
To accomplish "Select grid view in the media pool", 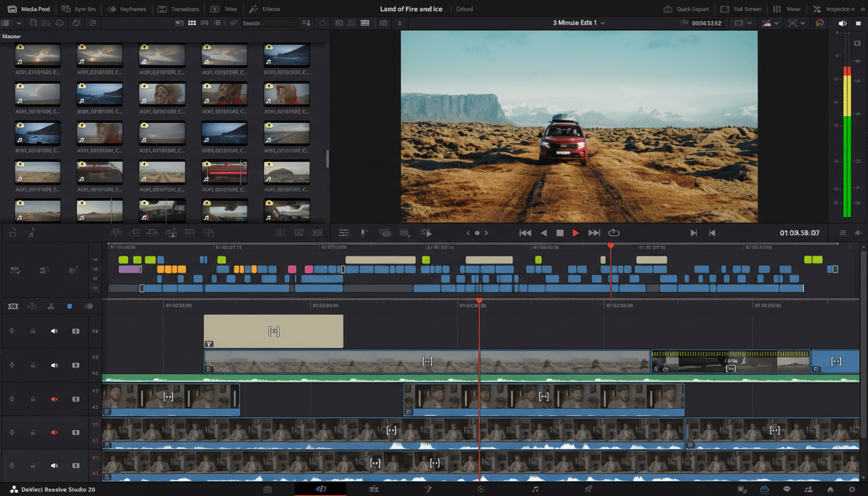I will pyautogui.click(x=191, y=23).
